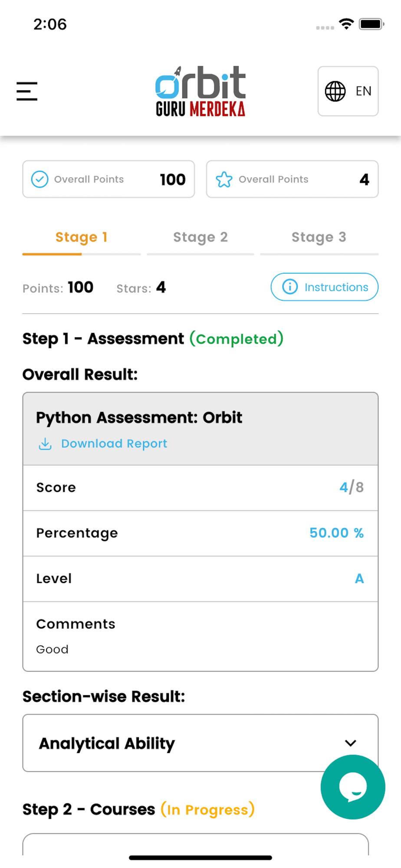
Task: Click the Download Report link
Action: point(114,444)
